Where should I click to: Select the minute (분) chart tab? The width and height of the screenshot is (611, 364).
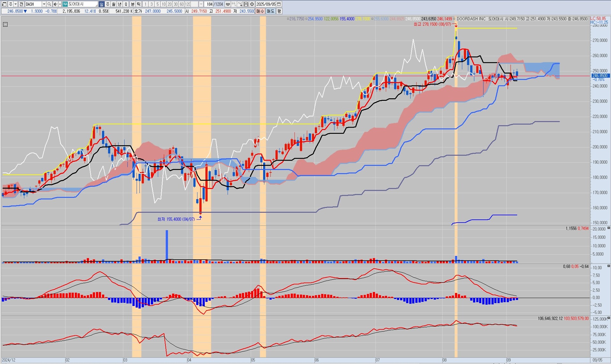click(x=133, y=4)
